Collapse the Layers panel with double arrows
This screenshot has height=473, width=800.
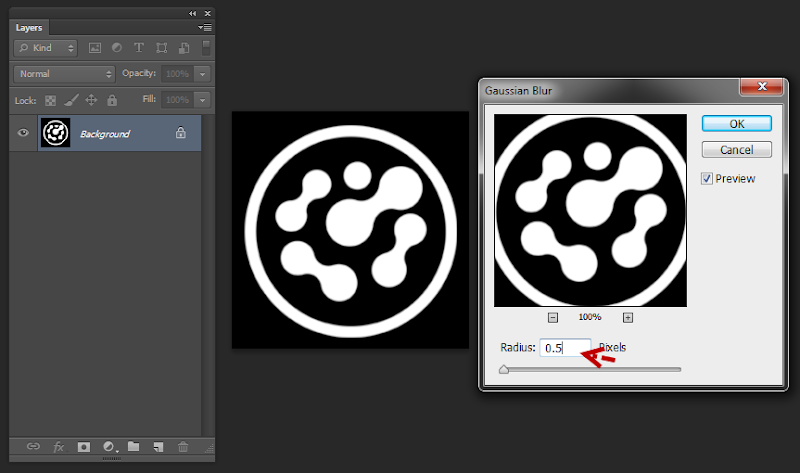pyautogui.click(x=192, y=13)
